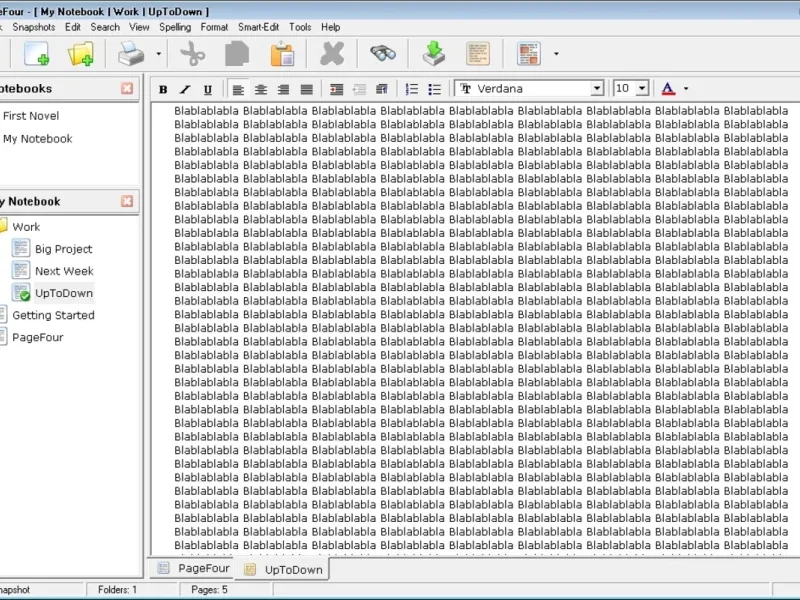Open the font size 10 dropdown

point(642,89)
